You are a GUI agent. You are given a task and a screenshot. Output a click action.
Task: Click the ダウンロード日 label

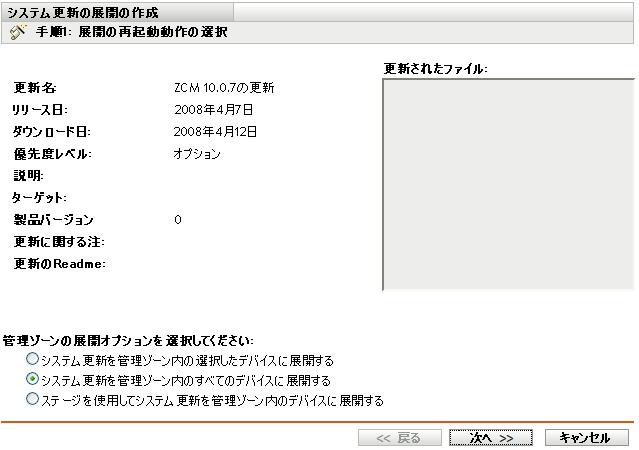pyautogui.click(x=51, y=132)
